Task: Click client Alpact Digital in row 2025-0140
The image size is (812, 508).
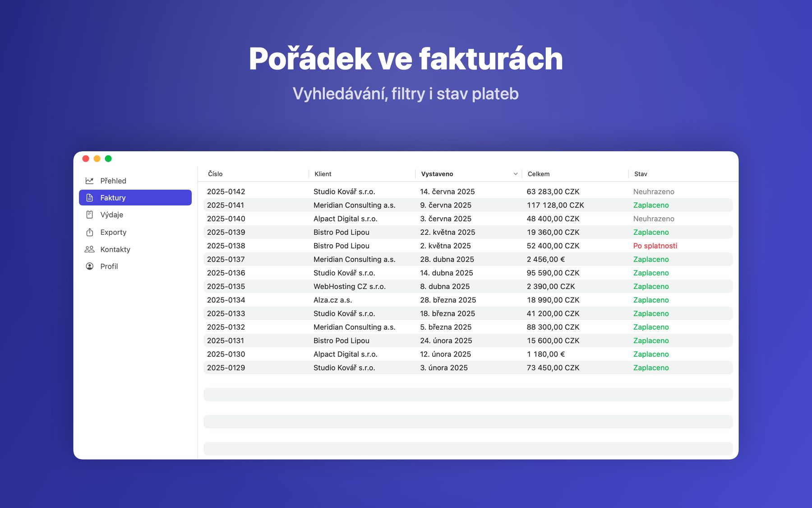Action: [x=346, y=219]
